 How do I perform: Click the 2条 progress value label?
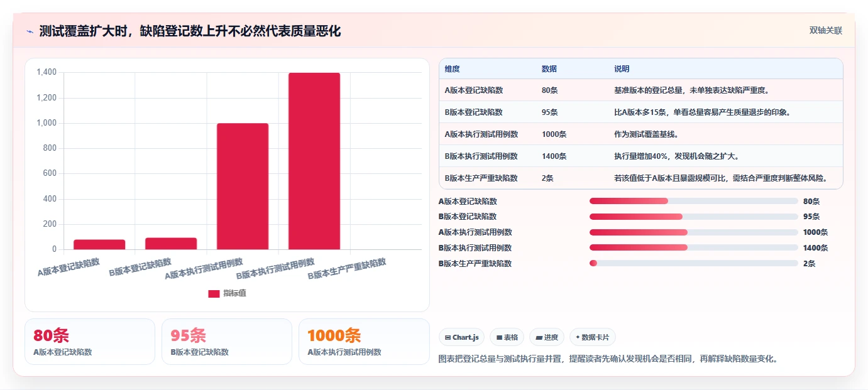(x=809, y=264)
